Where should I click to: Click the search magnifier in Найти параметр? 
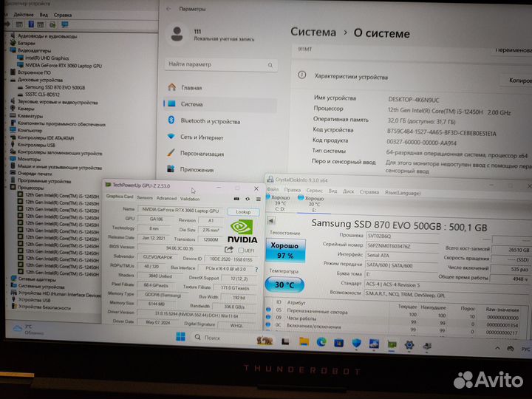(x=270, y=65)
